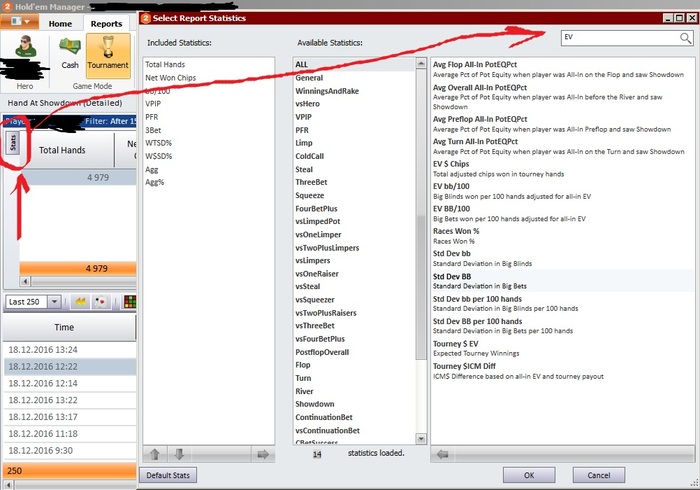Select the hand from 18.12.2016 11:18
This screenshot has height=490, width=700.
(70, 434)
